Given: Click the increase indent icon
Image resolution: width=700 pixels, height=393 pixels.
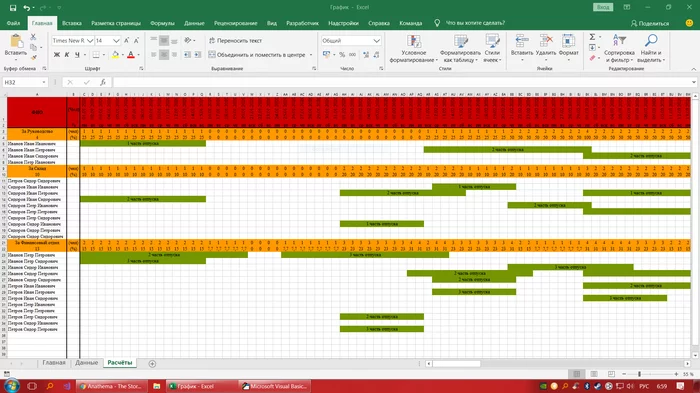Looking at the screenshot, I should point(197,54).
